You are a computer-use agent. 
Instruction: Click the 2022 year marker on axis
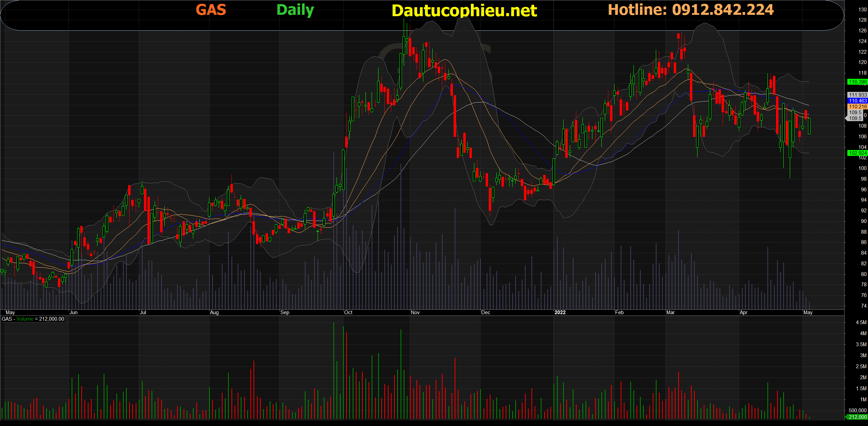click(x=560, y=312)
